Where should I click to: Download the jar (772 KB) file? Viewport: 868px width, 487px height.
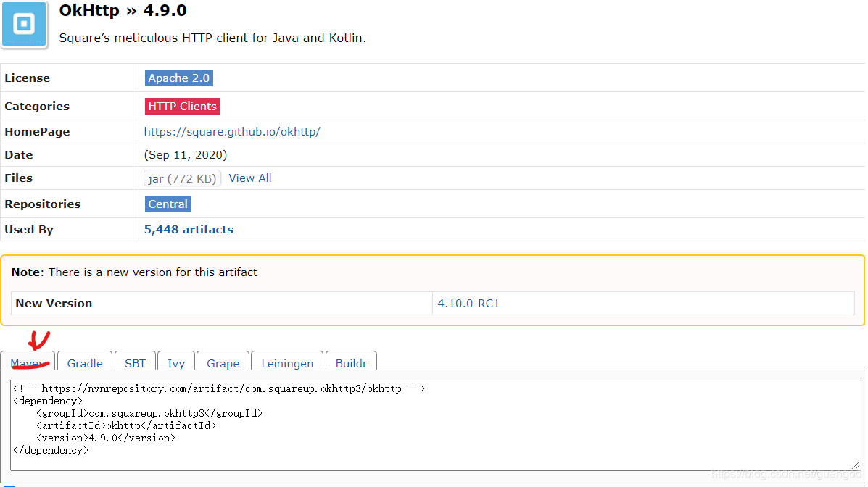182,178
